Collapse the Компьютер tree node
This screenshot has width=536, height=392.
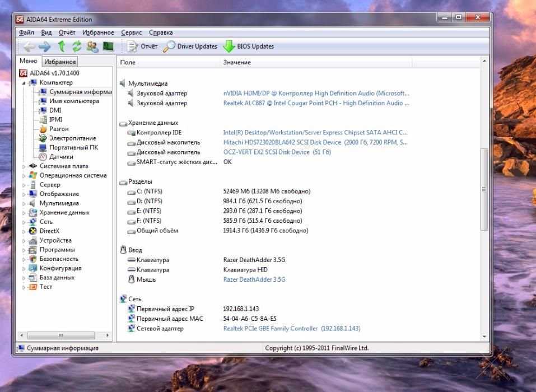click(x=24, y=83)
